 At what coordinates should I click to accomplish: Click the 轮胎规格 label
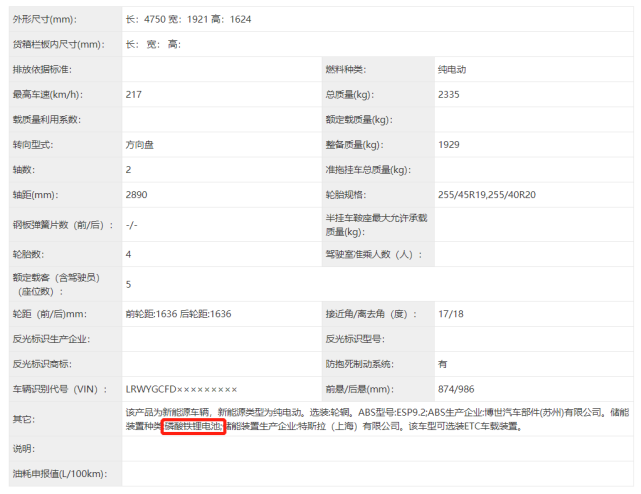pos(345,195)
